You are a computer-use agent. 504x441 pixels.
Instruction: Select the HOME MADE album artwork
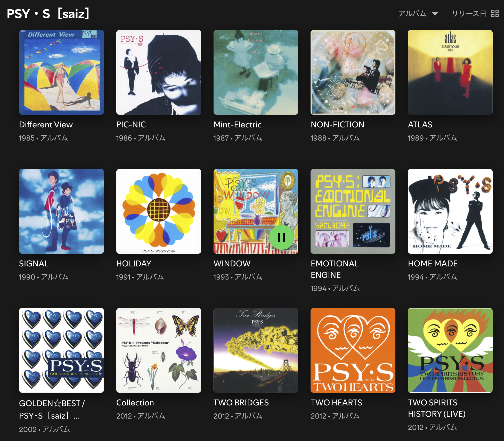click(450, 211)
